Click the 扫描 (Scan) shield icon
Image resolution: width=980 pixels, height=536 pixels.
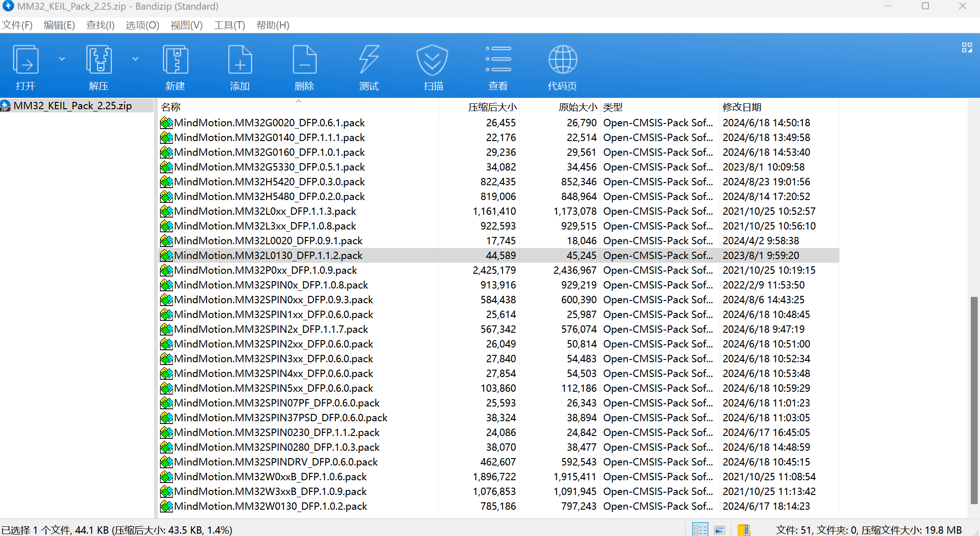[x=433, y=60]
